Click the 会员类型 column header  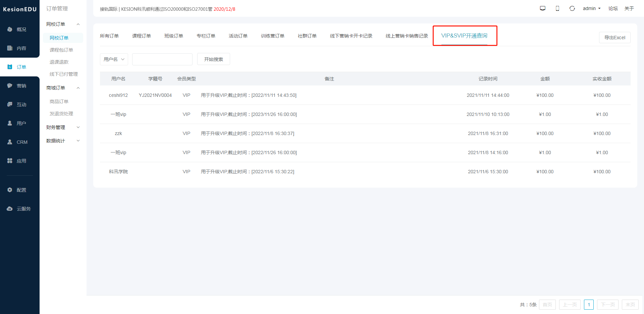pos(186,79)
